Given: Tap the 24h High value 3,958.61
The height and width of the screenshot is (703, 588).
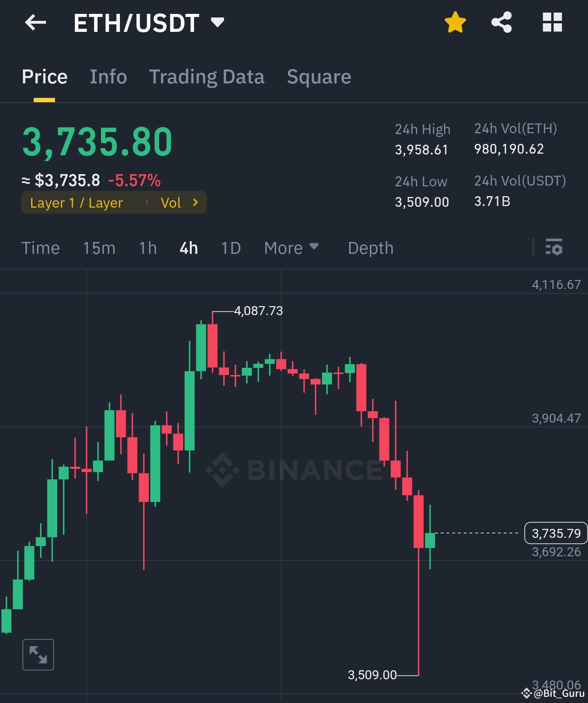Looking at the screenshot, I should coord(422,150).
